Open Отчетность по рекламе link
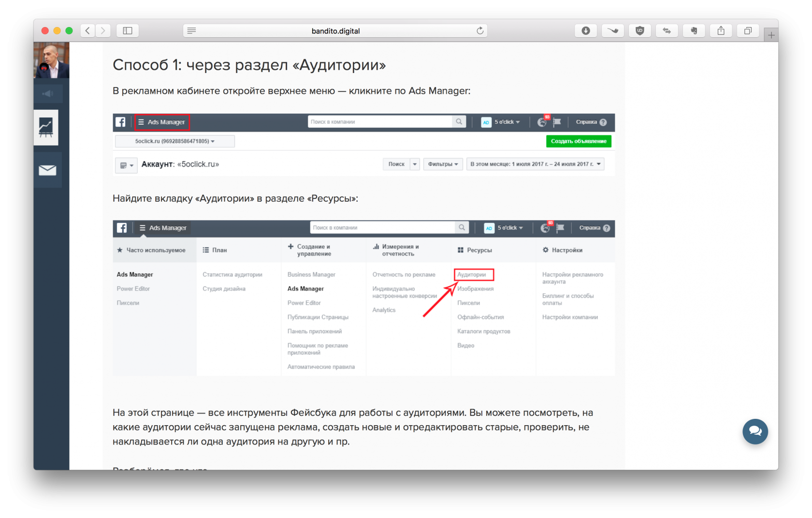The width and height of the screenshot is (812, 518). pyautogui.click(x=404, y=275)
